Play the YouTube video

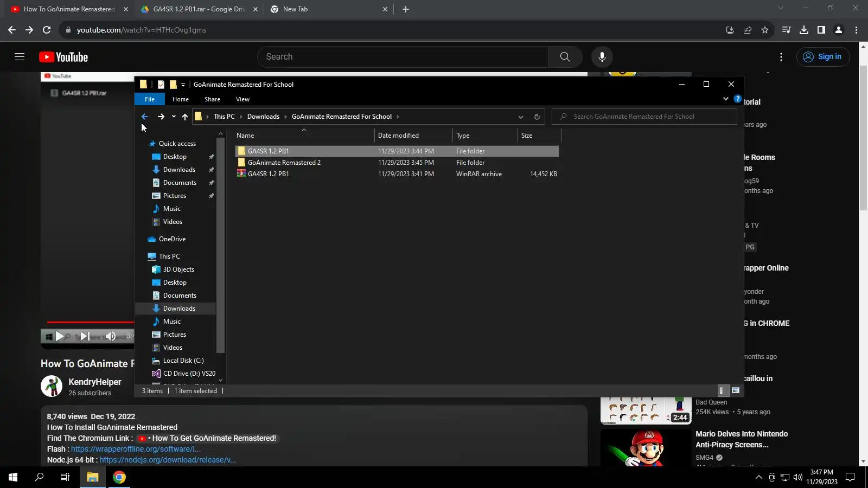coord(60,336)
